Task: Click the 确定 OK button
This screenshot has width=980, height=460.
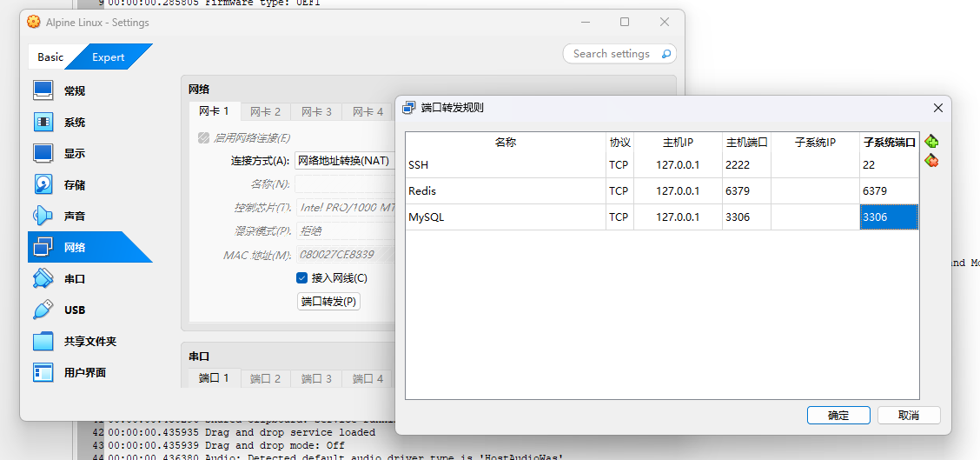Action: click(x=838, y=416)
